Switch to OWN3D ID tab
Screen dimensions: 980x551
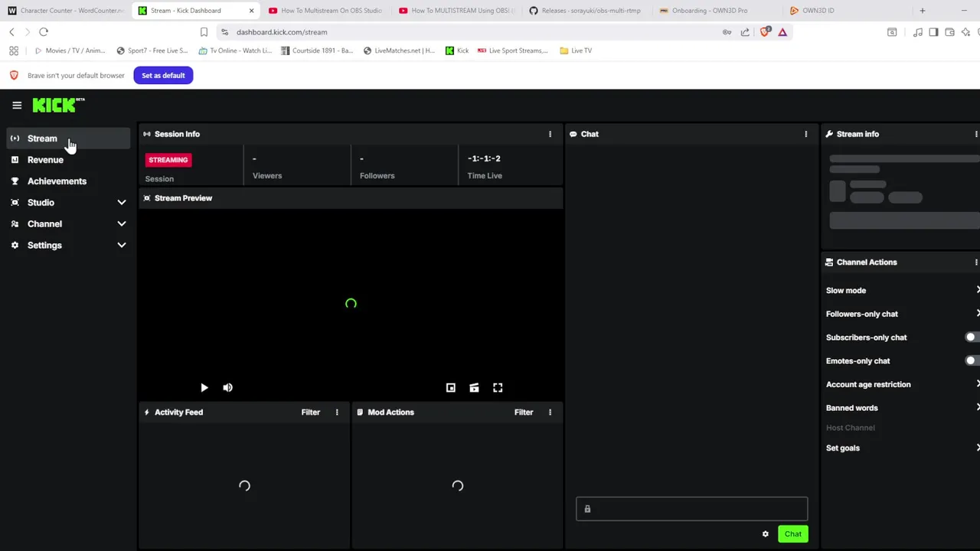pos(846,11)
